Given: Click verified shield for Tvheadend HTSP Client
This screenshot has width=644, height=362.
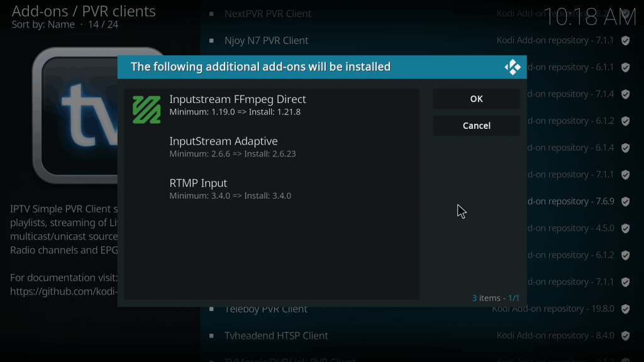Looking at the screenshot, I should (x=625, y=336).
